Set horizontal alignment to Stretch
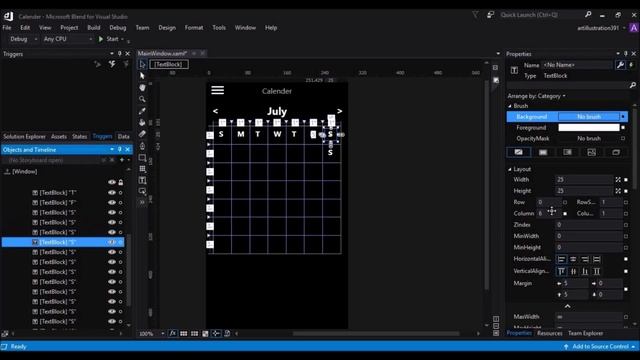The image size is (640, 360). [x=597, y=259]
